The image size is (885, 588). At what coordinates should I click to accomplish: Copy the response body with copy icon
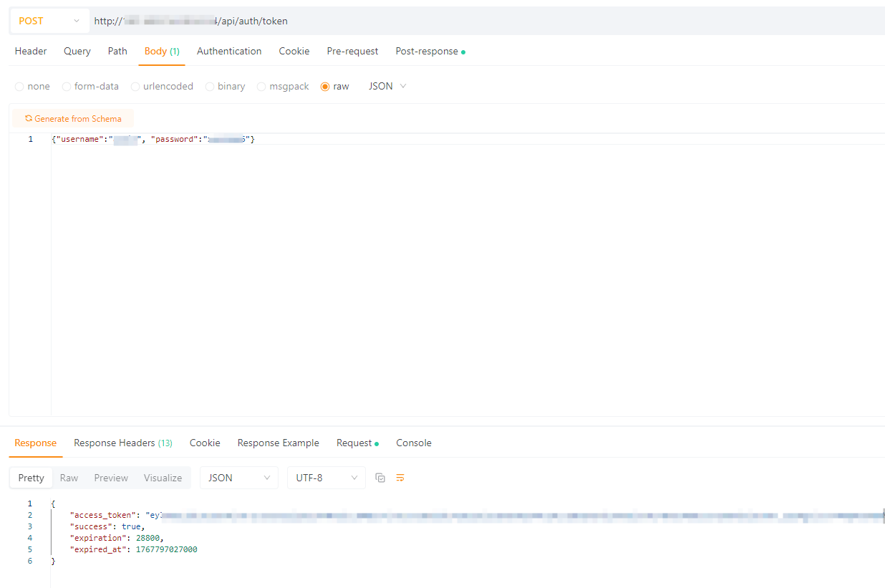point(380,478)
